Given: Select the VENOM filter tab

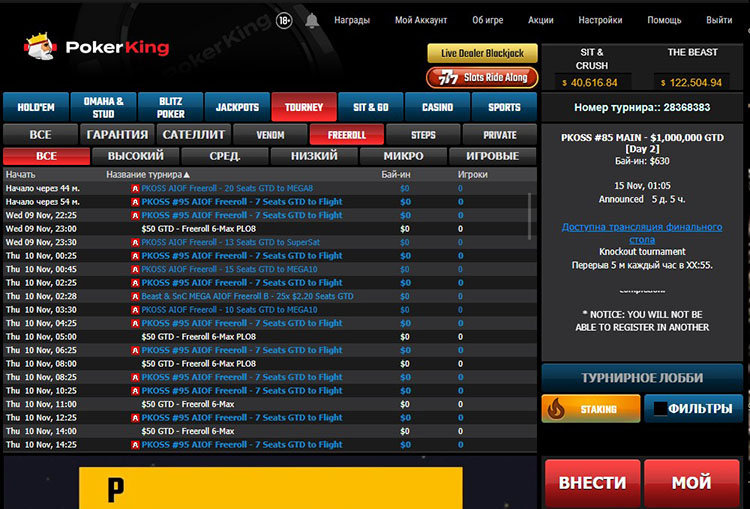Looking at the screenshot, I should (x=270, y=134).
